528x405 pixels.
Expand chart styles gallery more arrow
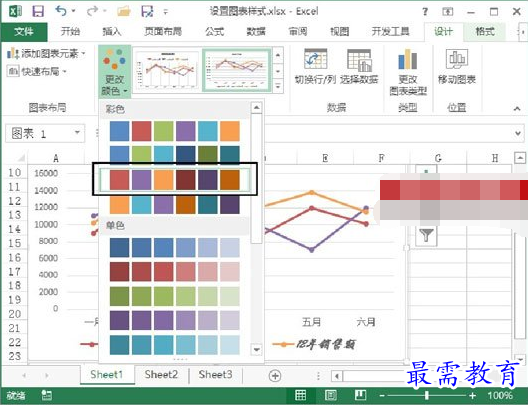(278, 86)
